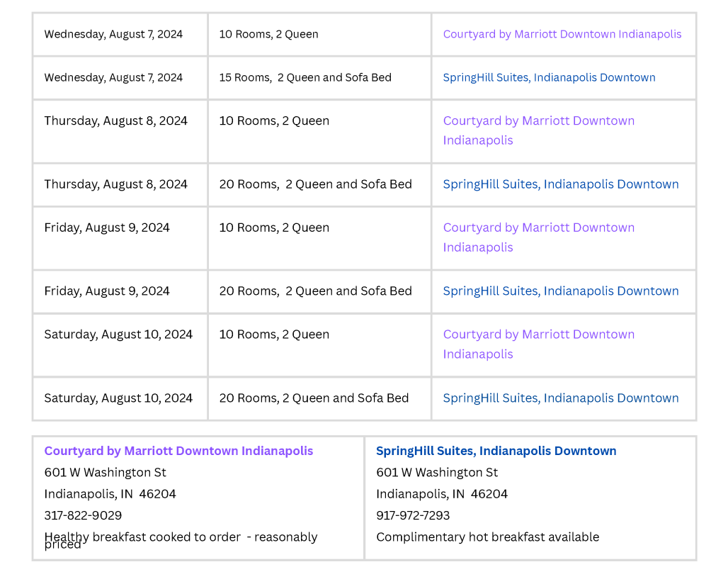Click Complimentary hot breakfast available text
The height and width of the screenshot is (567, 728).
click(487, 537)
